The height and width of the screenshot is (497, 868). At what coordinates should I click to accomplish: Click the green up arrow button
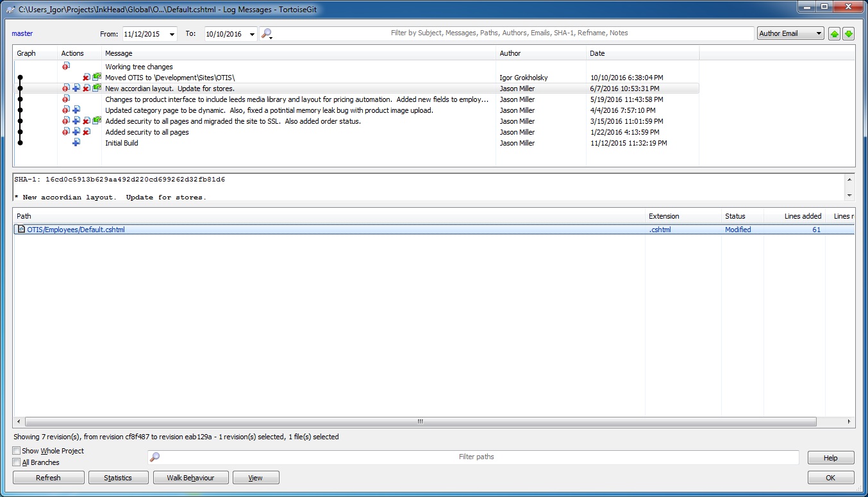pyautogui.click(x=834, y=34)
